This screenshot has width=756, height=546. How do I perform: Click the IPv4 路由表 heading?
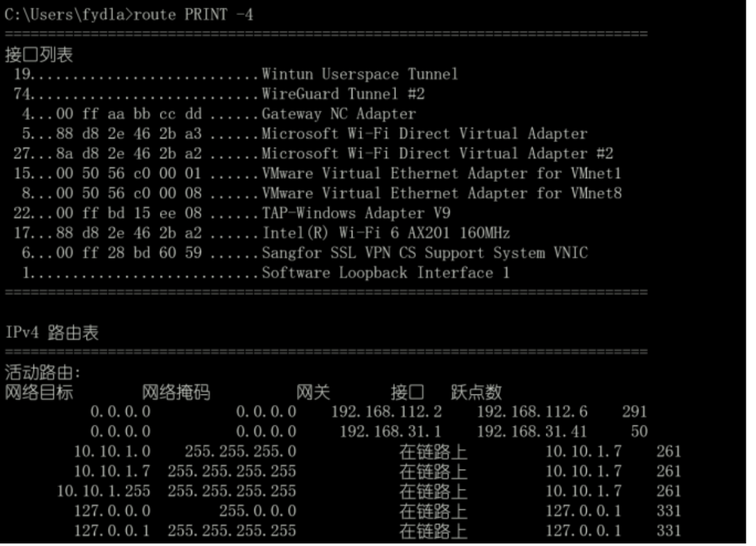pyautogui.click(x=52, y=334)
